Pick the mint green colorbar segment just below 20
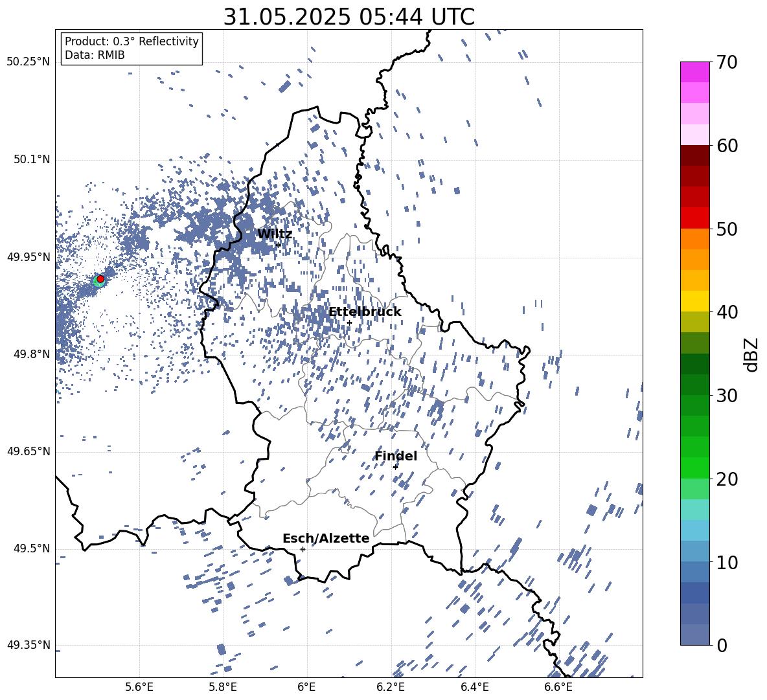Viewport: 767px width, 700px height. click(x=694, y=489)
